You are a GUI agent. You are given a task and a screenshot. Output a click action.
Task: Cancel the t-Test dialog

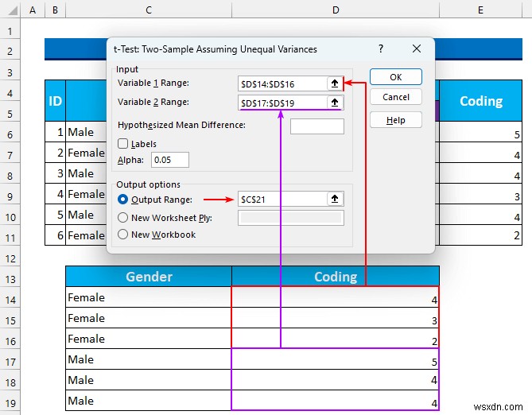coord(396,97)
